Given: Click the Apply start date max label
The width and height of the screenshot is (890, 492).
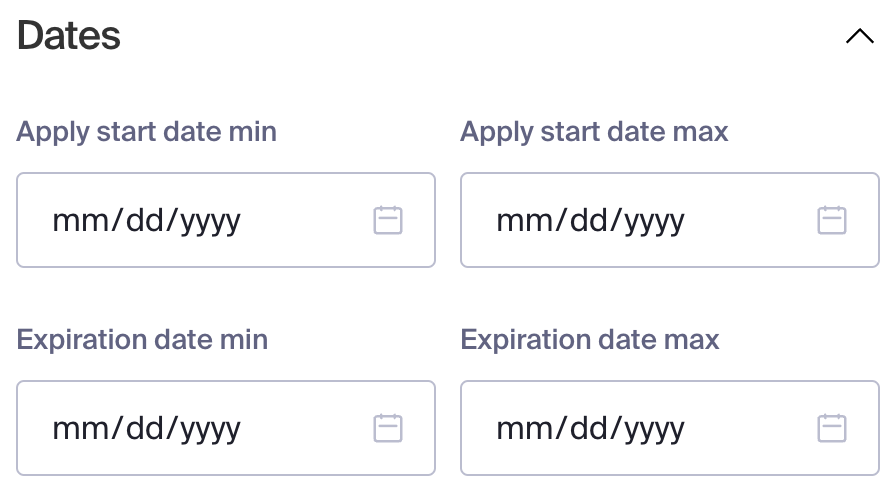Looking at the screenshot, I should [x=594, y=132].
